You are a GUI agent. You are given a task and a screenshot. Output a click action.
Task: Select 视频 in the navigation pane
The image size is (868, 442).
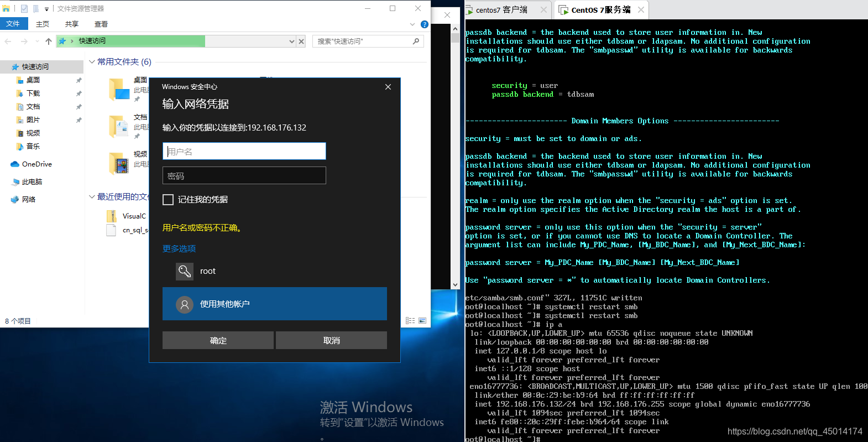[33, 133]
